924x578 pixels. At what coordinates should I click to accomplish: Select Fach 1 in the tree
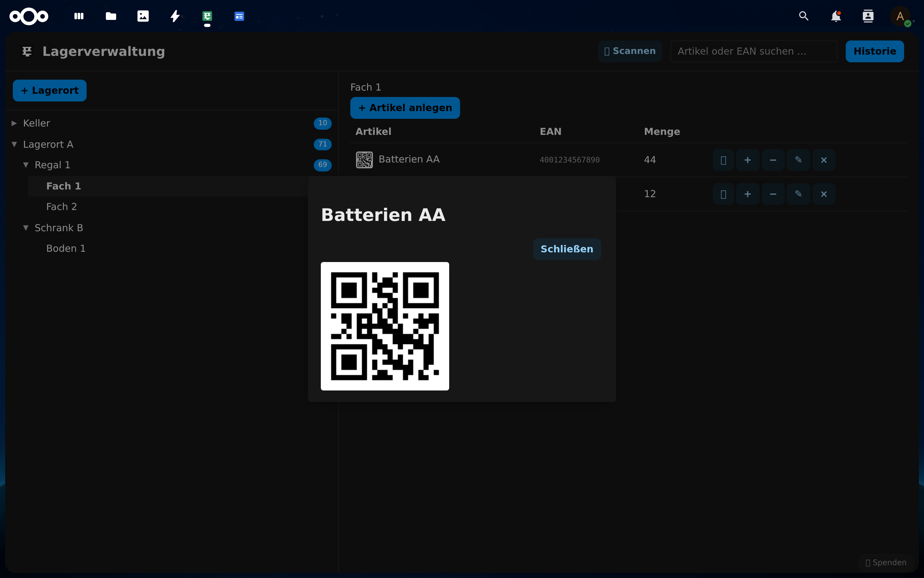[x=64, y=186]
